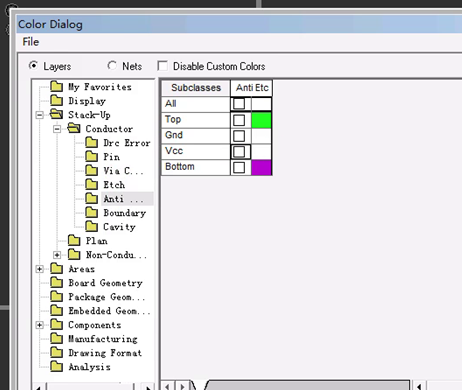462x390 pixels.
Task: Click subclass grid right scroll arrow
Action: [182, 386]
